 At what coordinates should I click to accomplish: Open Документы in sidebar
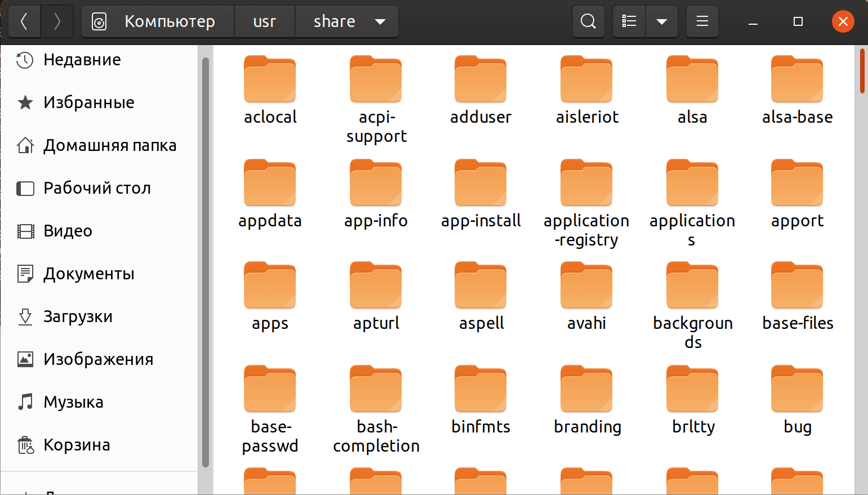coord(99,274)
